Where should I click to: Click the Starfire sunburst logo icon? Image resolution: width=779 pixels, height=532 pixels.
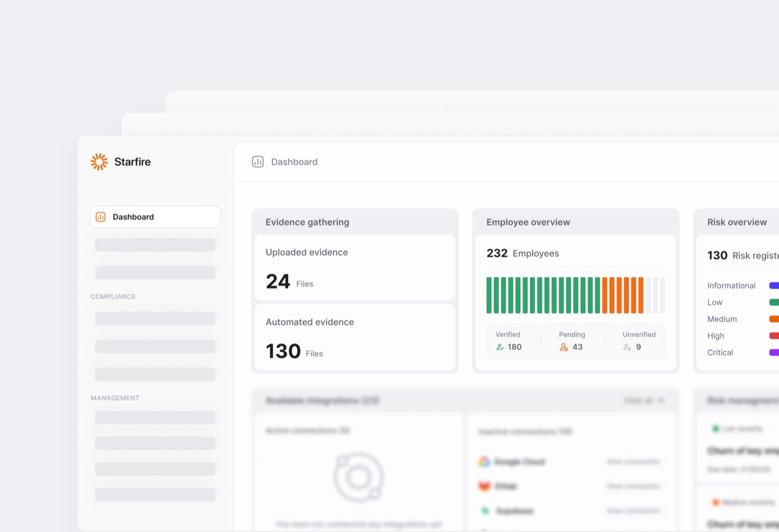(99, 161)
